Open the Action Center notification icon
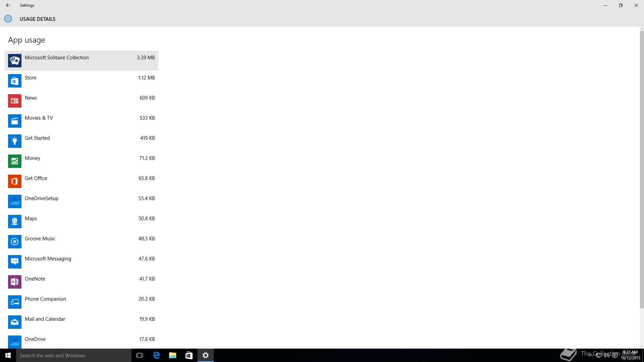The width and height of the screenshot is (644, 362). point(615,355)
